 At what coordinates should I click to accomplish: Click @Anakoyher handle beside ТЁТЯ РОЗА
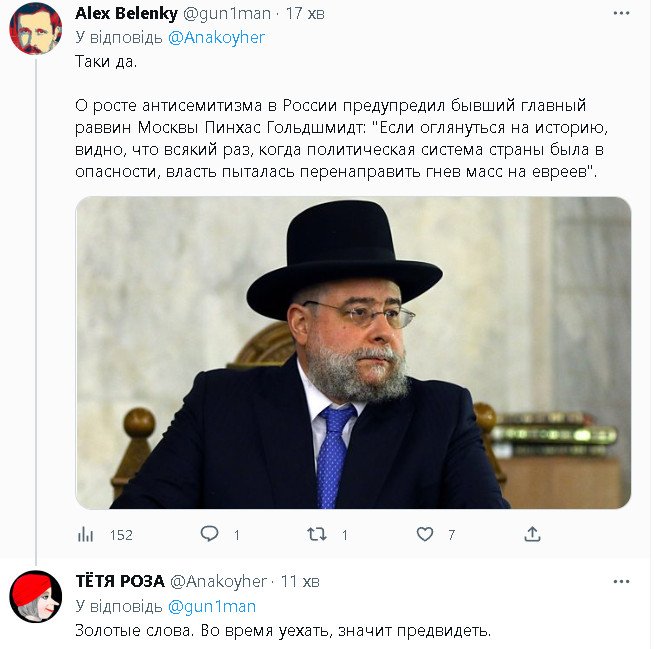(x=218, y=581)
